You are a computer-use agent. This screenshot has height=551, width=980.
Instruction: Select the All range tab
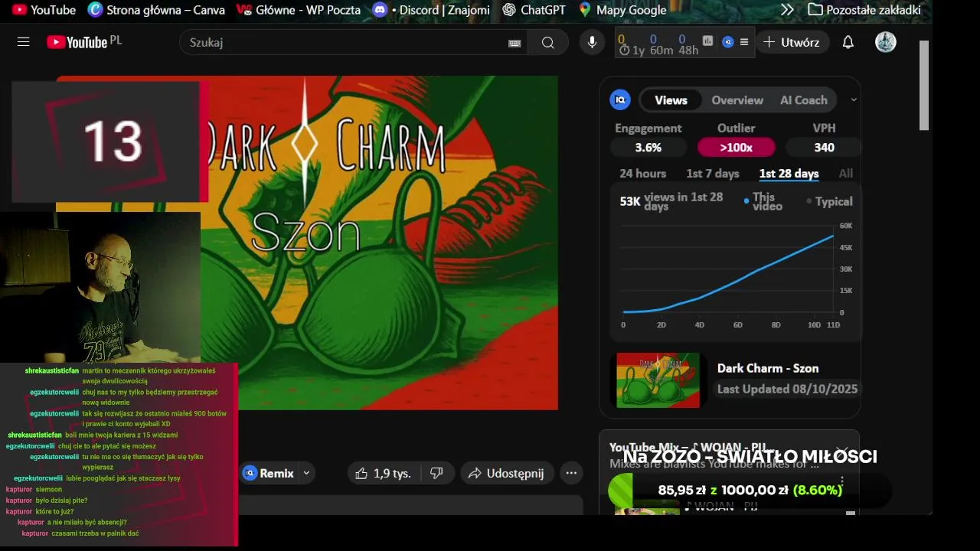(x=845, y=174)
